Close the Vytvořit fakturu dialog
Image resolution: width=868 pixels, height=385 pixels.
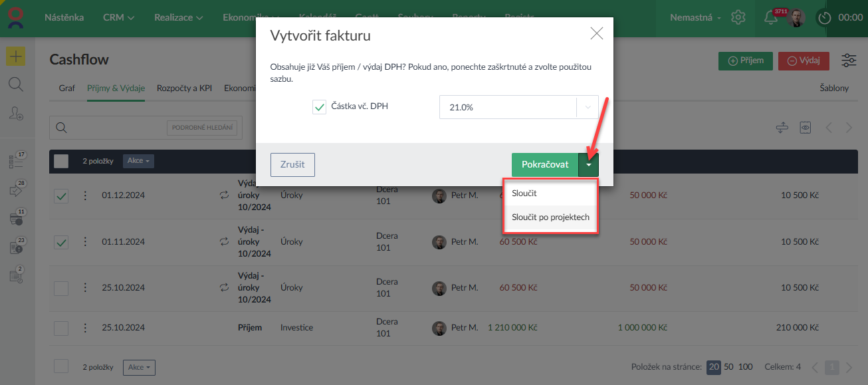coord(597,34)
